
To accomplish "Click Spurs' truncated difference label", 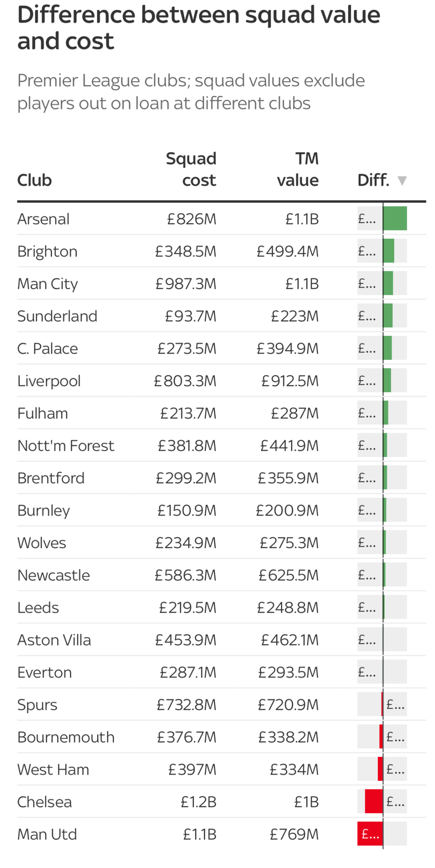I will tap(396, 704).
